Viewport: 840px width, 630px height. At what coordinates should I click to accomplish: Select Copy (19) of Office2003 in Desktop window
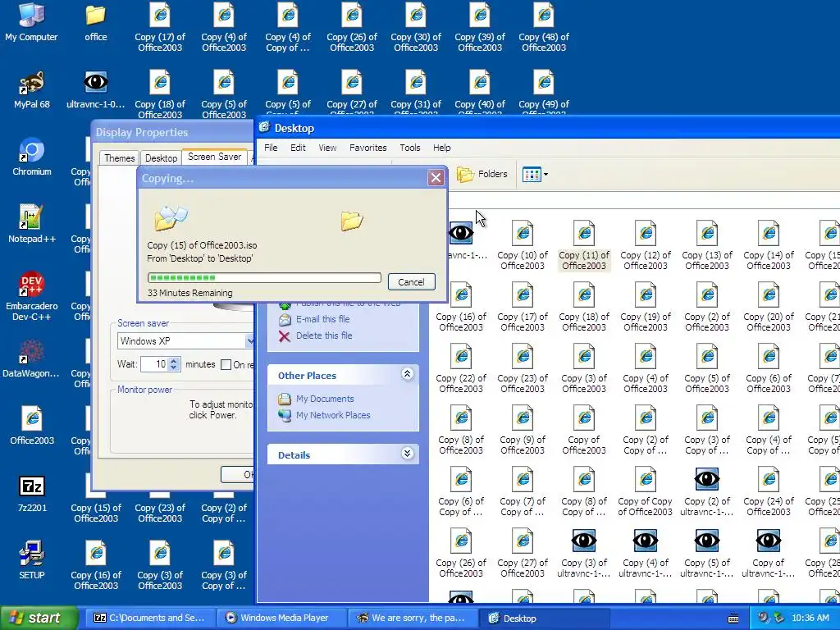(646, 307)
